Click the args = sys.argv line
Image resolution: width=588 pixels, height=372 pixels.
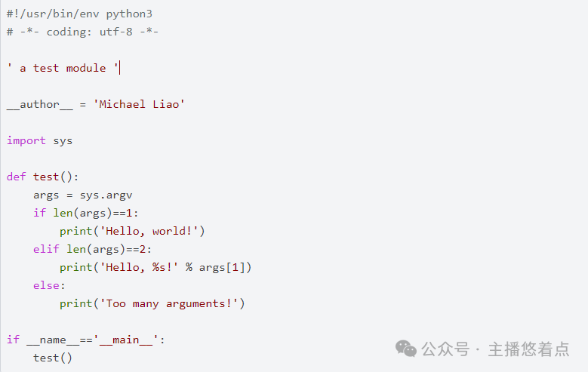[x=83, y=195]
